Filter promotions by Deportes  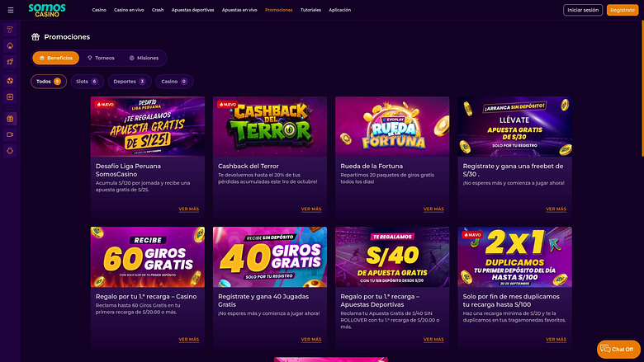click(130, 81)
